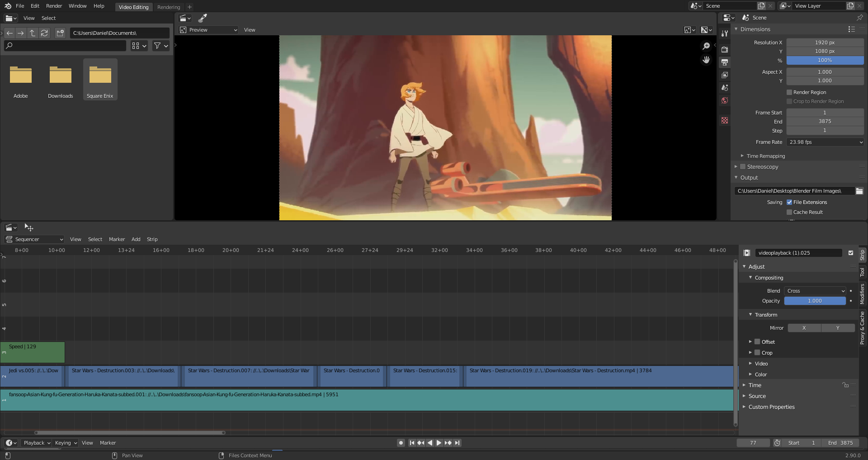Jump to the end frame of playback

[x=457, y=443]
